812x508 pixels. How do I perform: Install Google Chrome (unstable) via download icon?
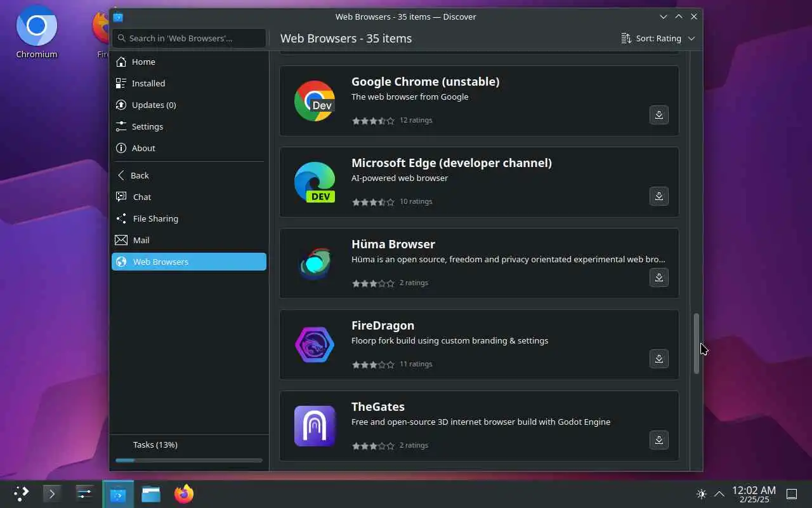659,115
